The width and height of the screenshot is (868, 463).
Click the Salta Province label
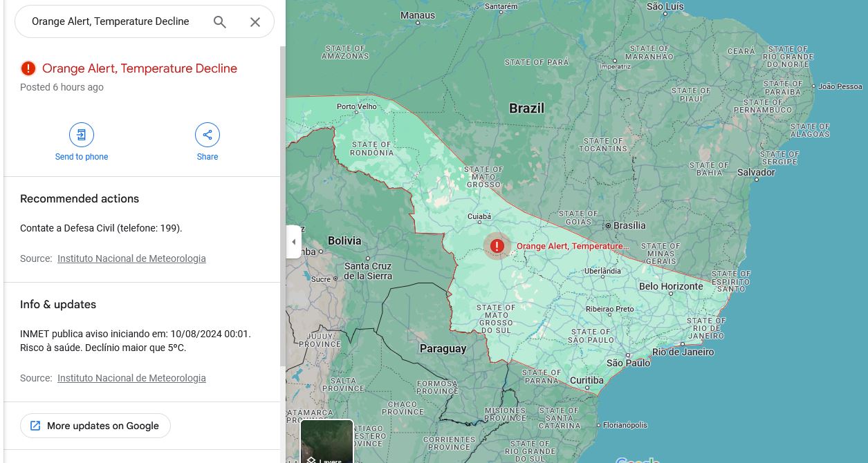(343, 385)
